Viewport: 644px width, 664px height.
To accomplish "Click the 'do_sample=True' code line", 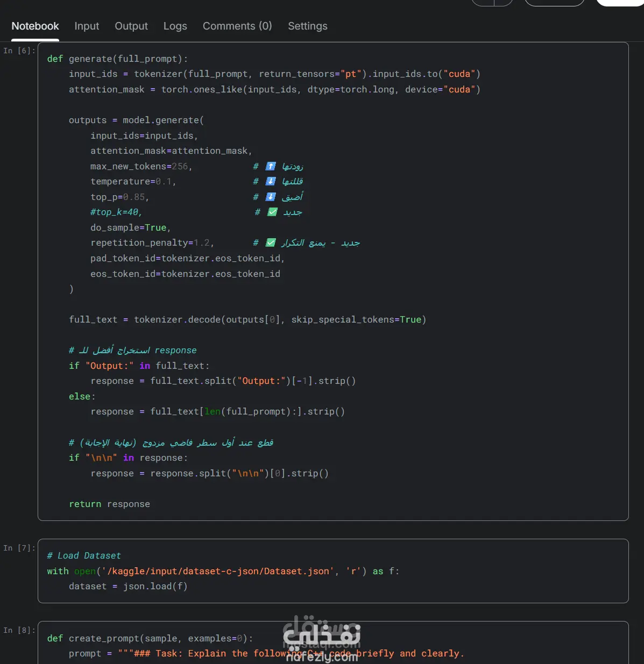I will click(x=130, y=227).
